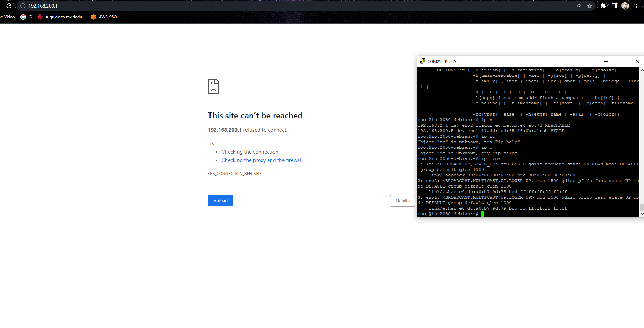Open the Google 'G' bookmark
This screenshot has width=644, height=328.
click(x=26, y=17)
